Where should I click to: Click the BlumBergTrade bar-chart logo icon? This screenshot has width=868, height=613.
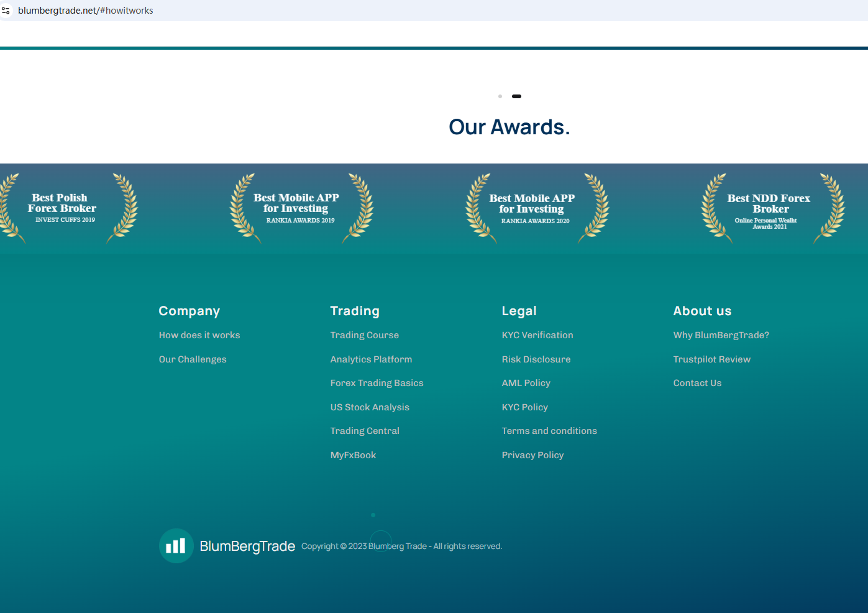[x=176, y=546]
